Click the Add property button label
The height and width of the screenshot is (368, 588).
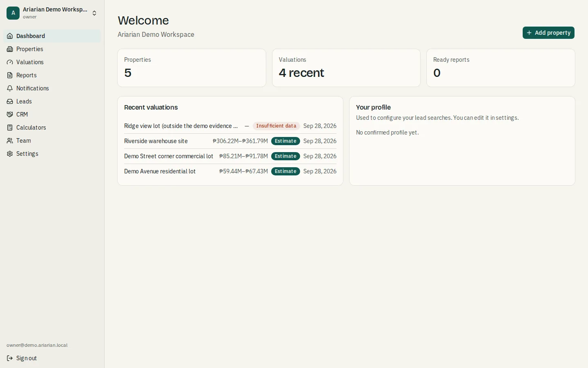pyautogui.click(x=552, y=33)
